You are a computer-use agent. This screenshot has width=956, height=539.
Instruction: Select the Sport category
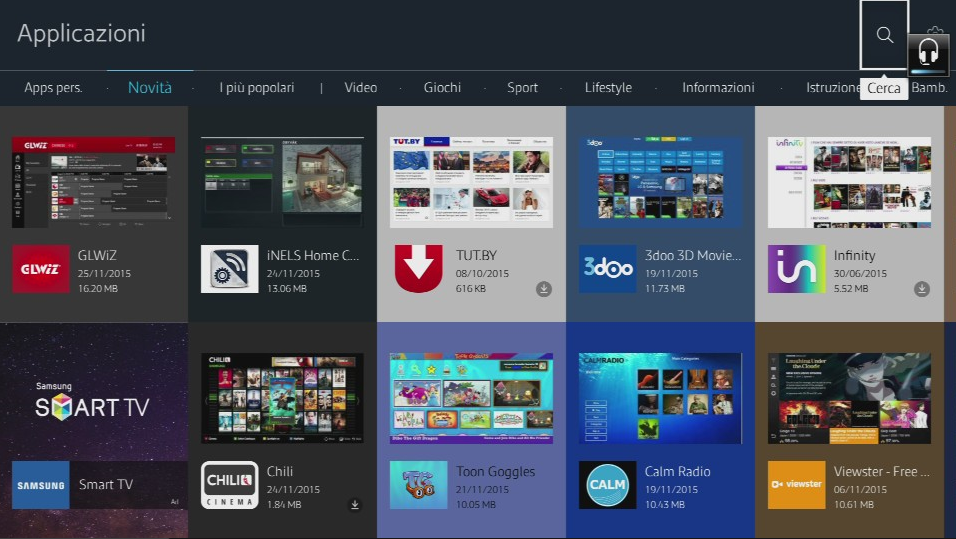point(523,88)
